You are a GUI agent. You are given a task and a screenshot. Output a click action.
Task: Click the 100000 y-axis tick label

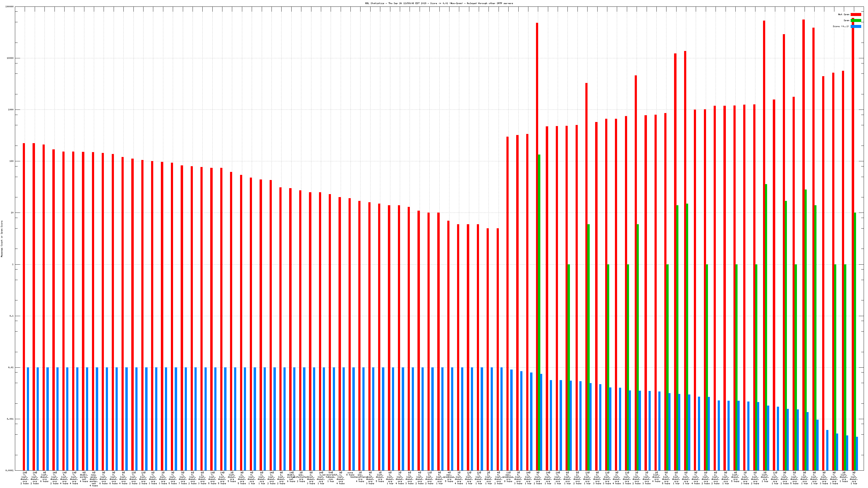pos(10,7)
